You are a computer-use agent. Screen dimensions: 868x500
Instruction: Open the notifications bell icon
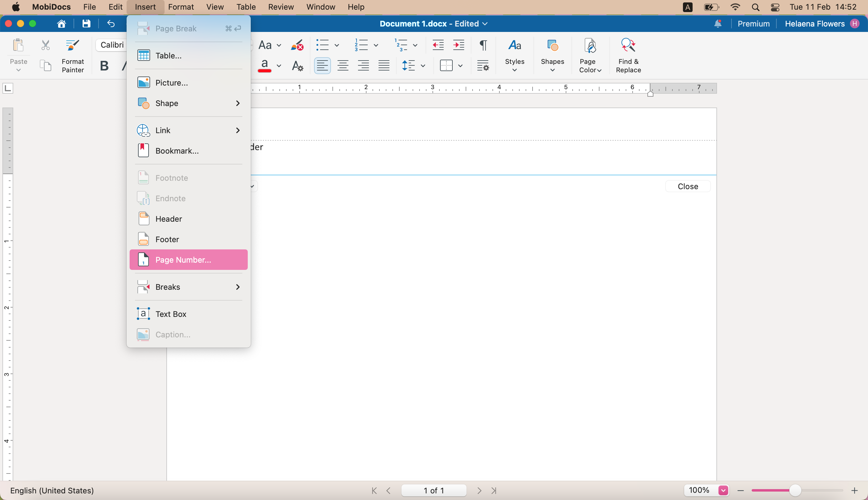point(718,24)
